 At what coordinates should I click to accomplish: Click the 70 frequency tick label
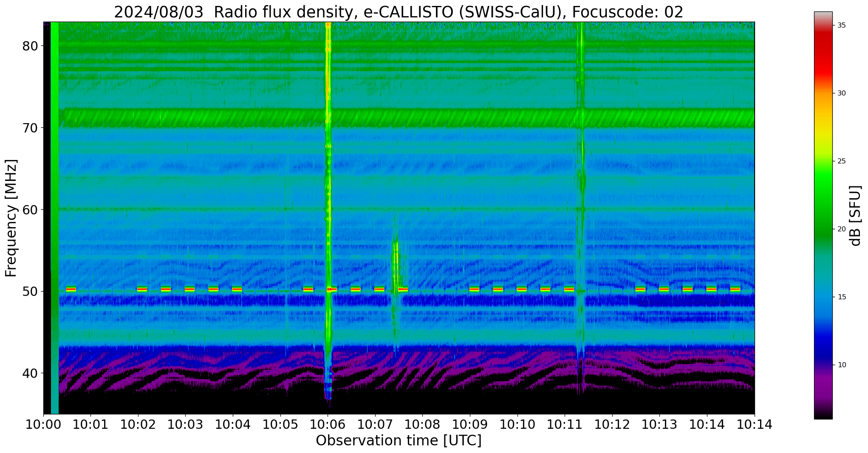pyautogui.click(x=31, y=128)
